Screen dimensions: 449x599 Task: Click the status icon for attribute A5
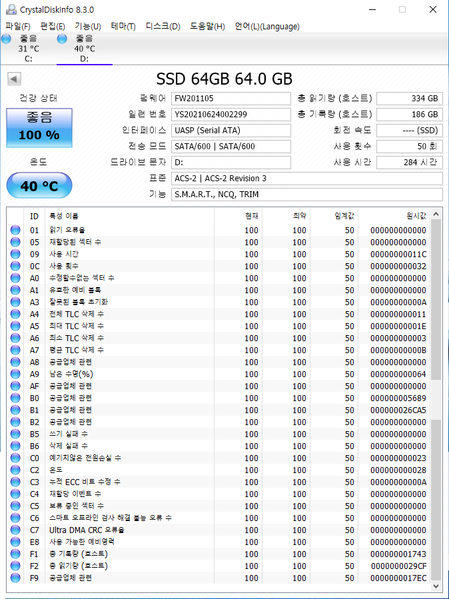[15, 326]
